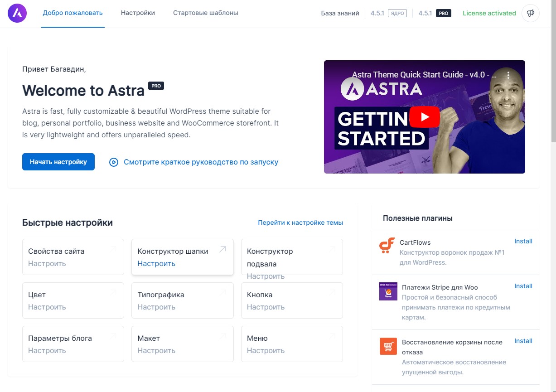This screenshot has width=556, height=392.
Task: Click the CartFlows plugin icon
Action: pos(387,246)
